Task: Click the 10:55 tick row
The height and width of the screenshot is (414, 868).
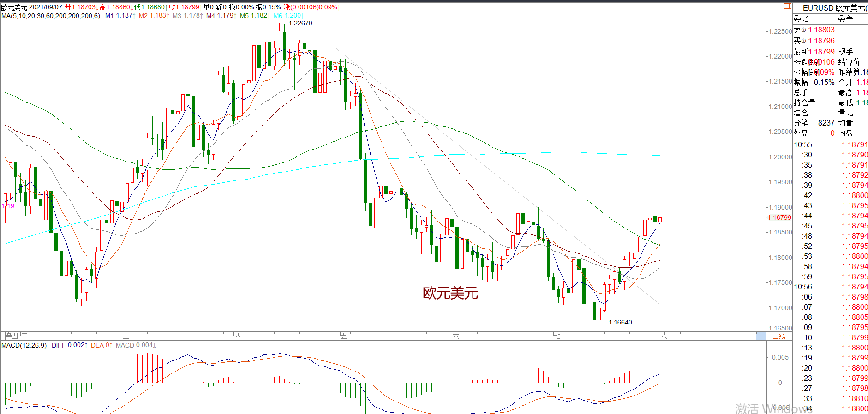Action: 831,144
